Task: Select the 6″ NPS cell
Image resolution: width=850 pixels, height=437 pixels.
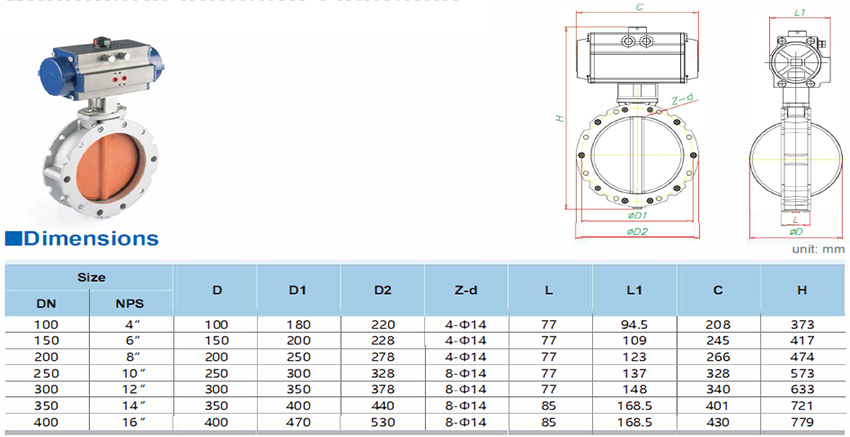Action: [x=130, y=341]
